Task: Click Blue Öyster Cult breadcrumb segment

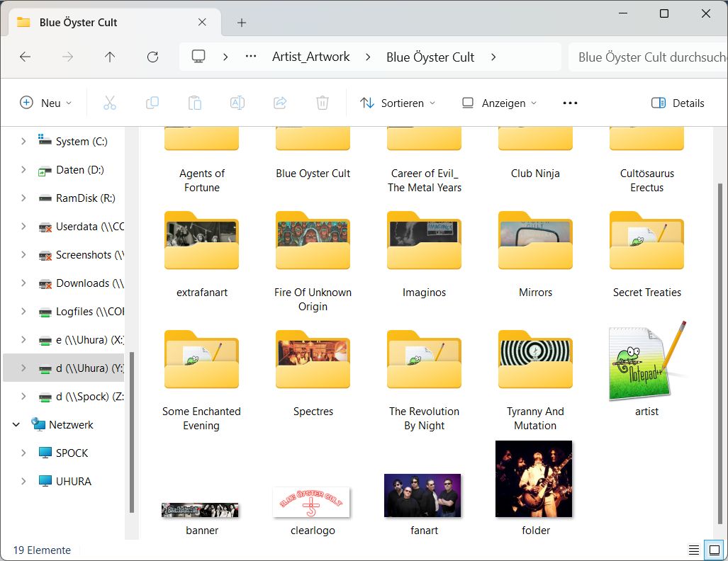Action: 430,57
